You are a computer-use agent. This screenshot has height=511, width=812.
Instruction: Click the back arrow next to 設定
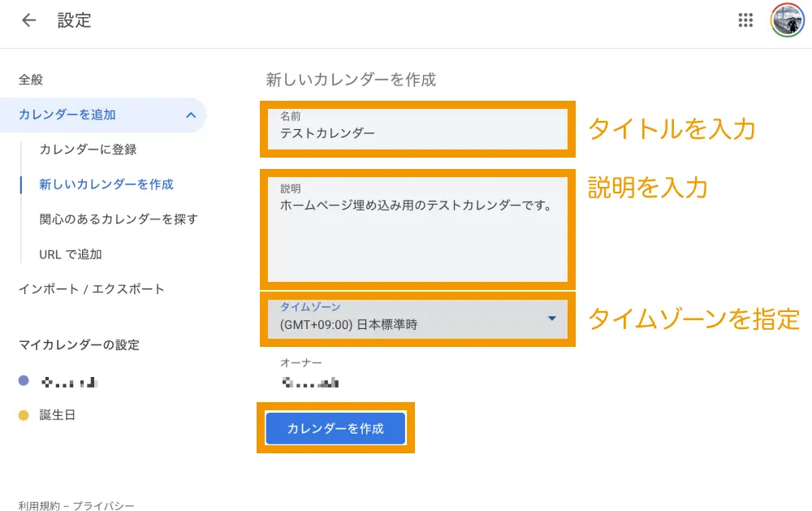(x=29, y=21)
